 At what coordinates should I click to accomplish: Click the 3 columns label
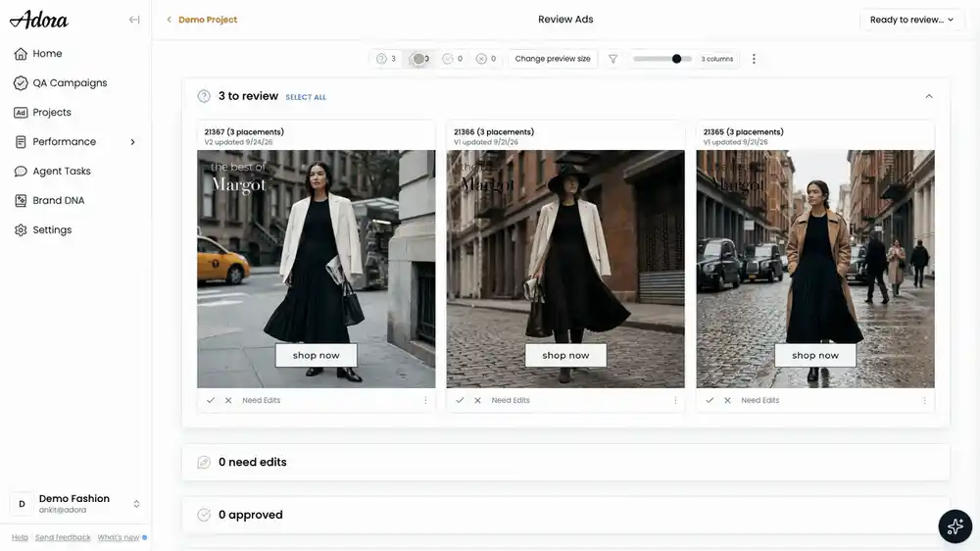click(x=717, y=59)
